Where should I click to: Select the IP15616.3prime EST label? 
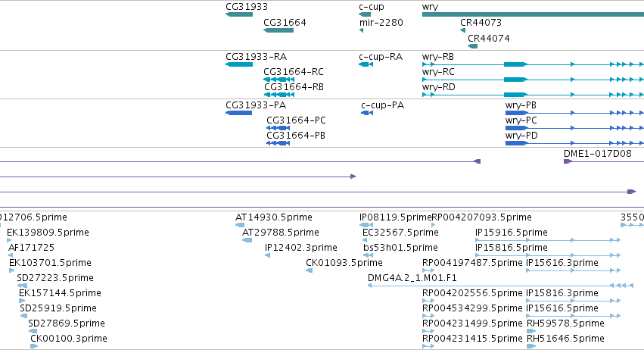(x=562, y=263)
